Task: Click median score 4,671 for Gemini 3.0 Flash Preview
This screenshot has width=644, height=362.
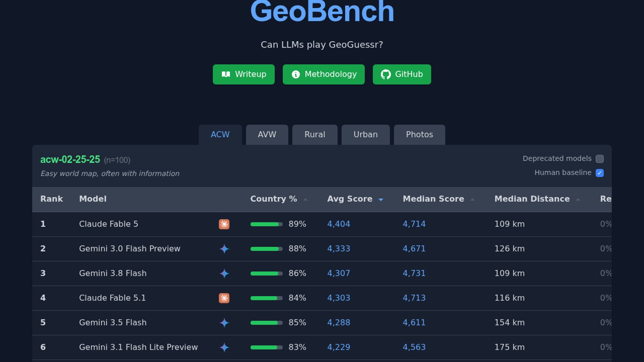Action: (x=414, y=249)
